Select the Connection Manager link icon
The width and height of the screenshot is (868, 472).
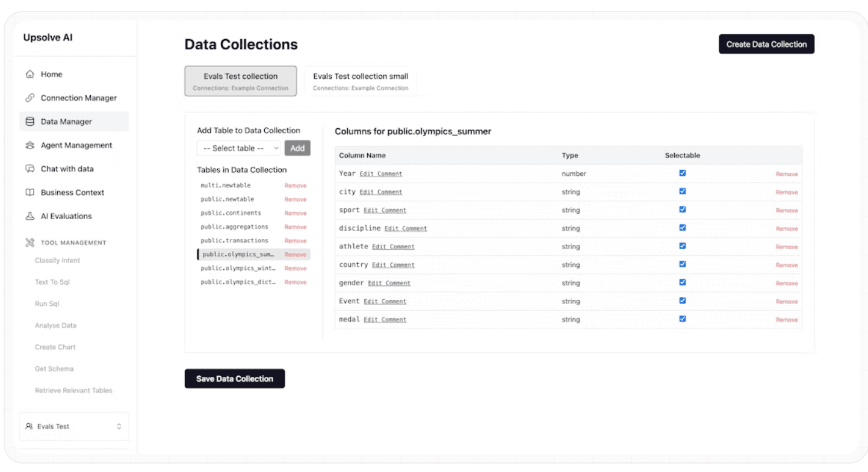[29, 98]
